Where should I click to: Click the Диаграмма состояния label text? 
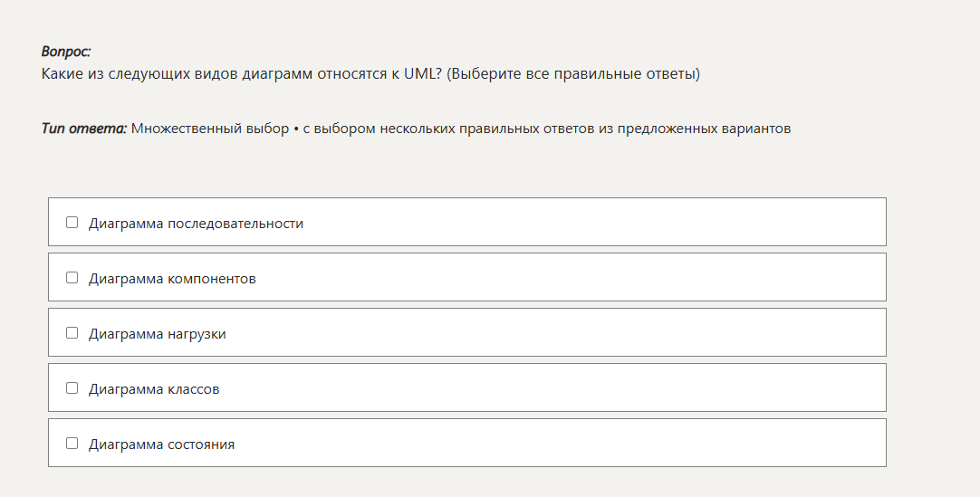161,444
